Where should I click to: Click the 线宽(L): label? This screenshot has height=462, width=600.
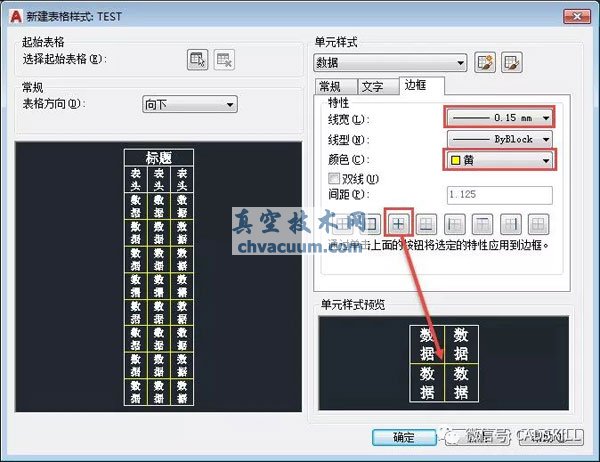tap(349, 120)
